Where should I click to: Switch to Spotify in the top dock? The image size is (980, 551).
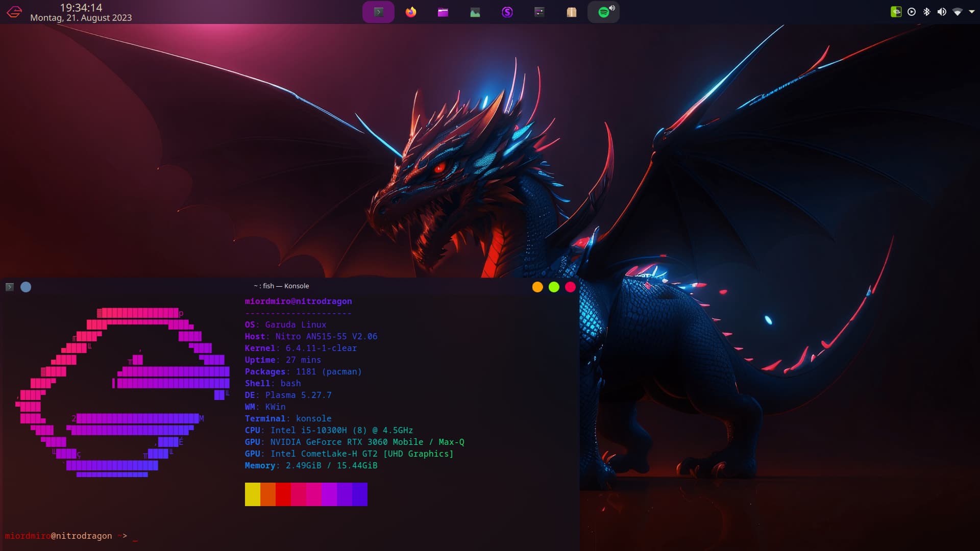tap(603, 12)
